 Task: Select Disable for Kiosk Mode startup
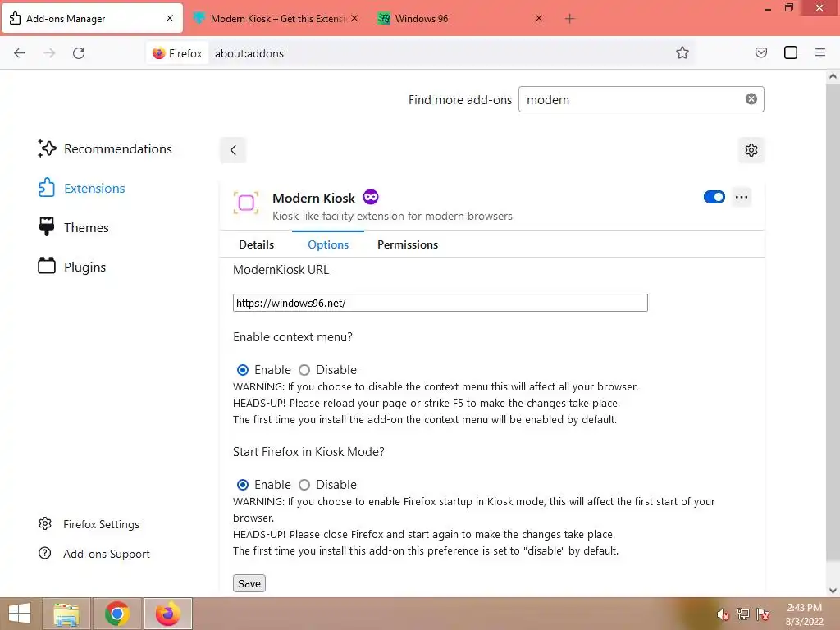304,485
